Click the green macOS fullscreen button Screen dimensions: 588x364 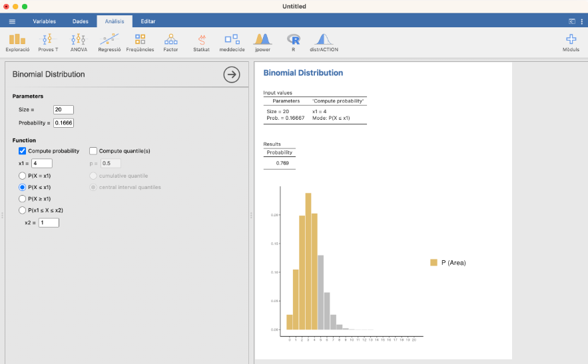point(25,7)
